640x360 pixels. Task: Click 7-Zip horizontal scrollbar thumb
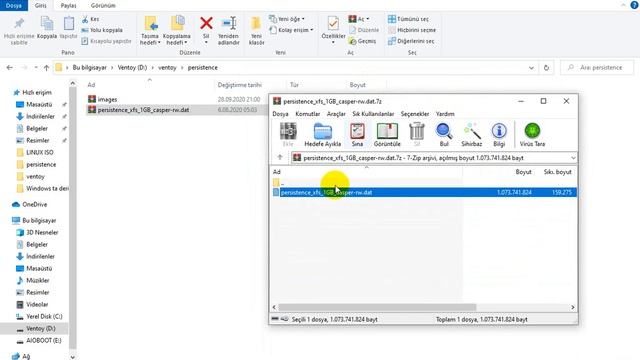pos(377,307)
